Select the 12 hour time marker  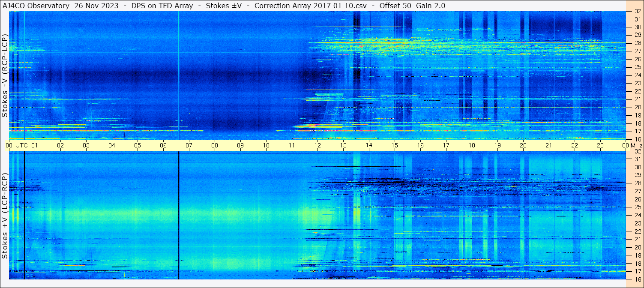pyautogui.click(x=318, y=145)
